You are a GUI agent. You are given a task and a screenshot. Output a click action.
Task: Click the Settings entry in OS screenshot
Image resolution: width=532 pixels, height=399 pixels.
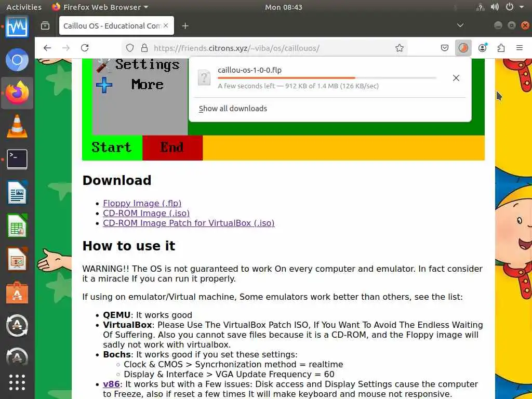pos(138,64)
